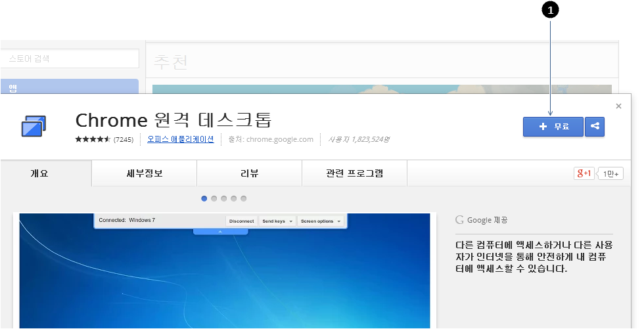Screen dimensions: 644x329
Task: Click the 스토어 검색 search field
Action: 70,58
